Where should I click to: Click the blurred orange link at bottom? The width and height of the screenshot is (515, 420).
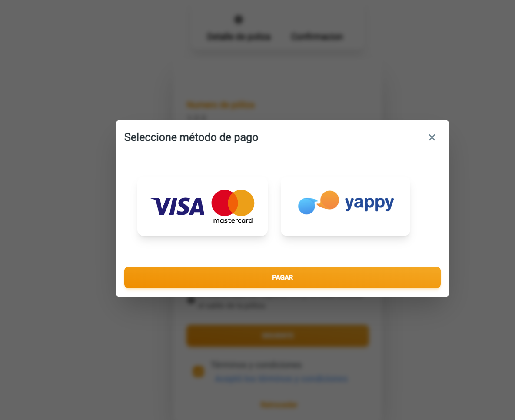[279, 404]
